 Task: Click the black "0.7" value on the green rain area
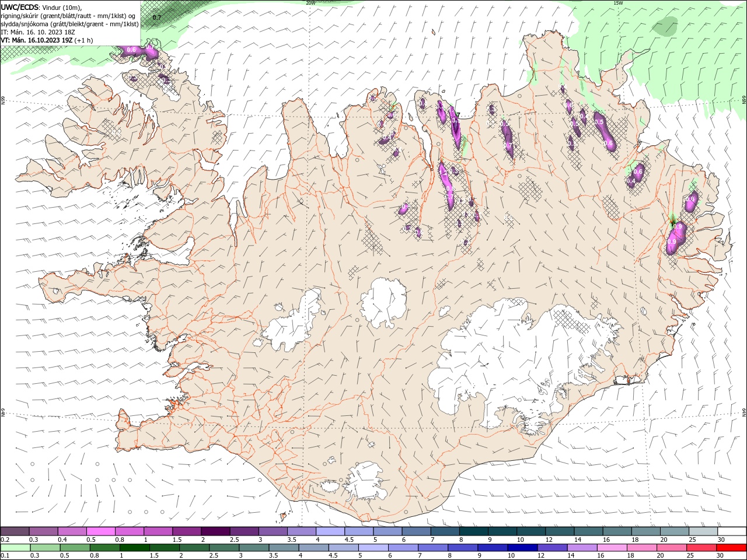click(157, 17)
